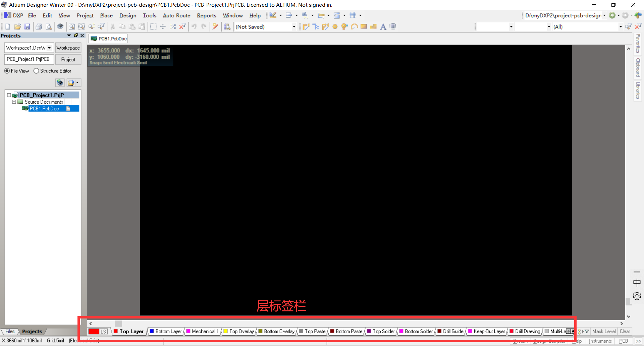The image size is (644, 346).
Task: Open the Projects panel options arrow
Action: click(x=69, y=36)
